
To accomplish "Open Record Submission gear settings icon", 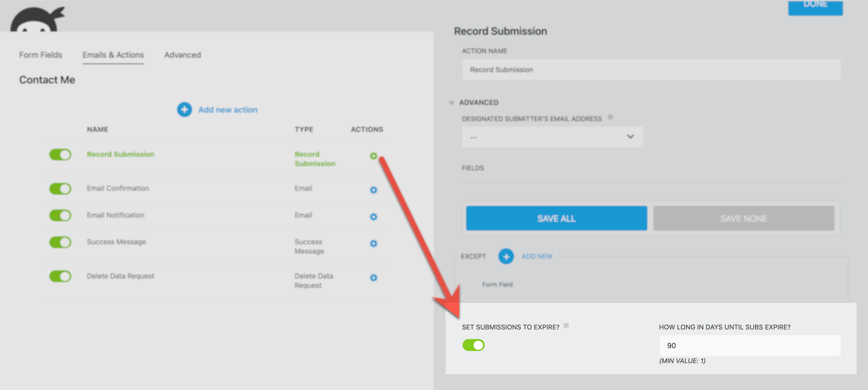I will [373, 156].
